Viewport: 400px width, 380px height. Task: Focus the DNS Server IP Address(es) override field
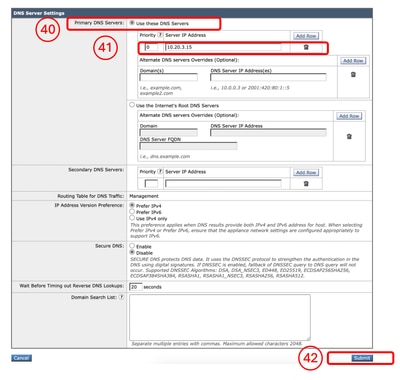pos(268,77)
